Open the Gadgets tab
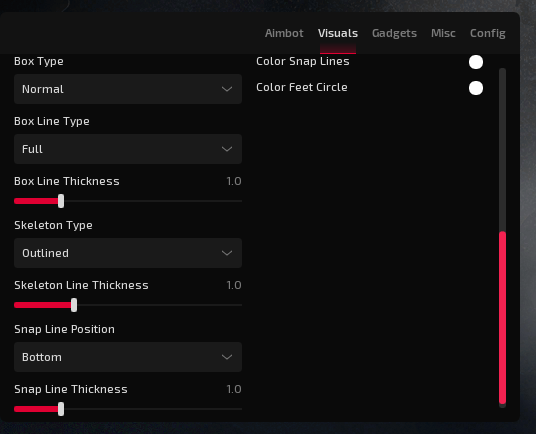The height and width of the screenshot is (434, 536). click(394, 33)
